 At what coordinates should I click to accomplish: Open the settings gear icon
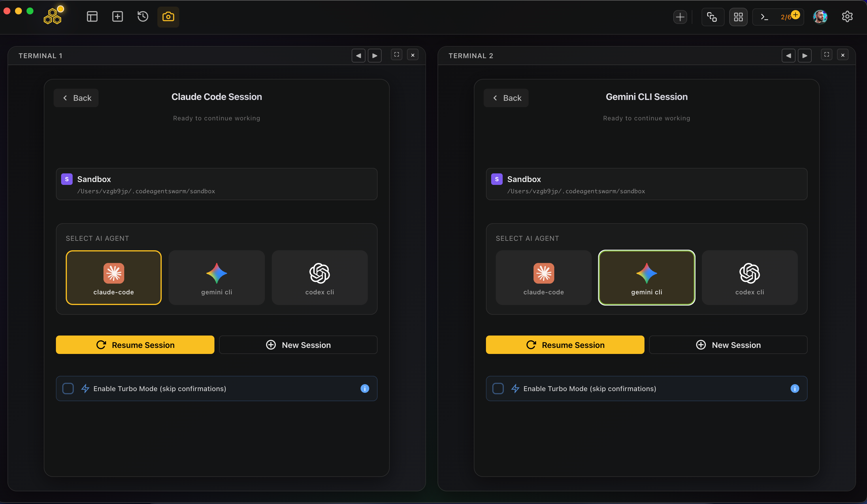847,16
